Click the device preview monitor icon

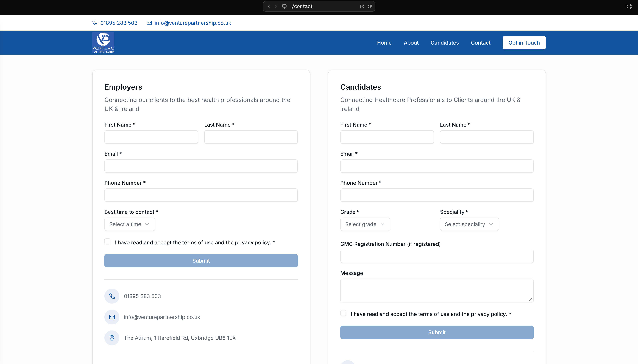point(284,7)
